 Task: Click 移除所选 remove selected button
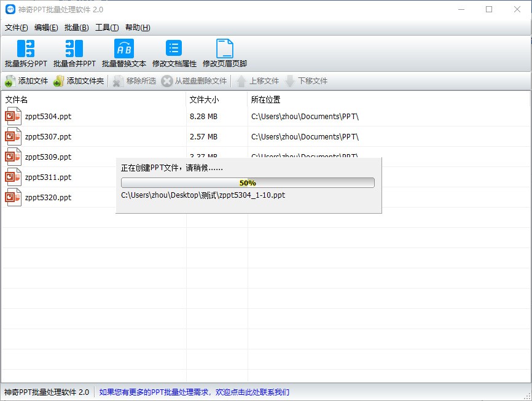134,81
